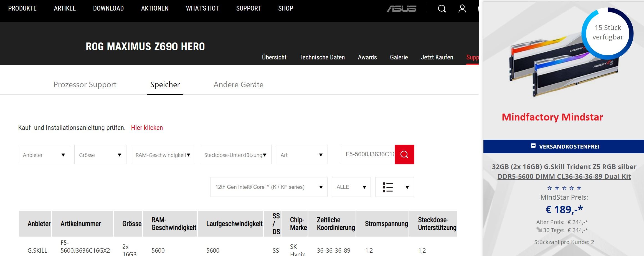
Task: Open the DOWNLOAD menu
Action: (108, 8)
